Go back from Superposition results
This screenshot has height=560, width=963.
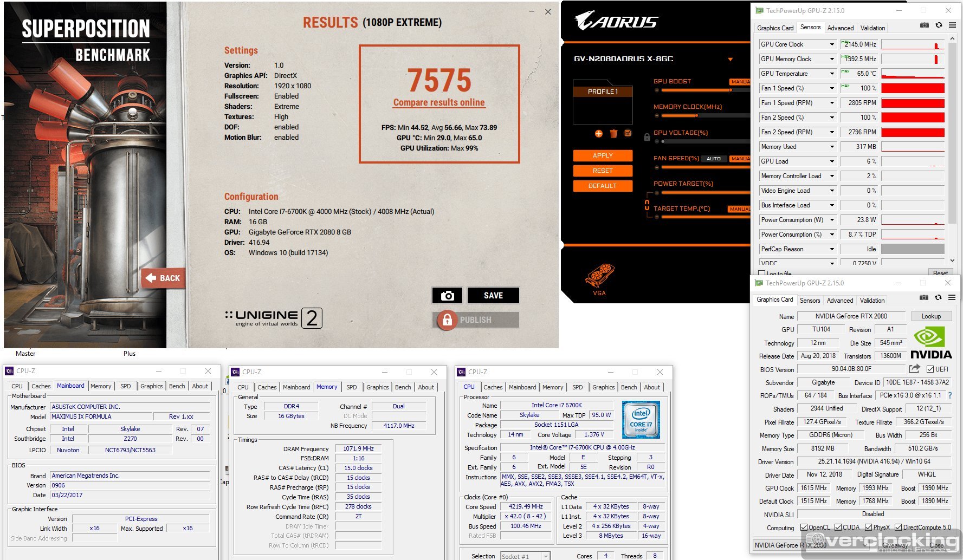[164, 278]
